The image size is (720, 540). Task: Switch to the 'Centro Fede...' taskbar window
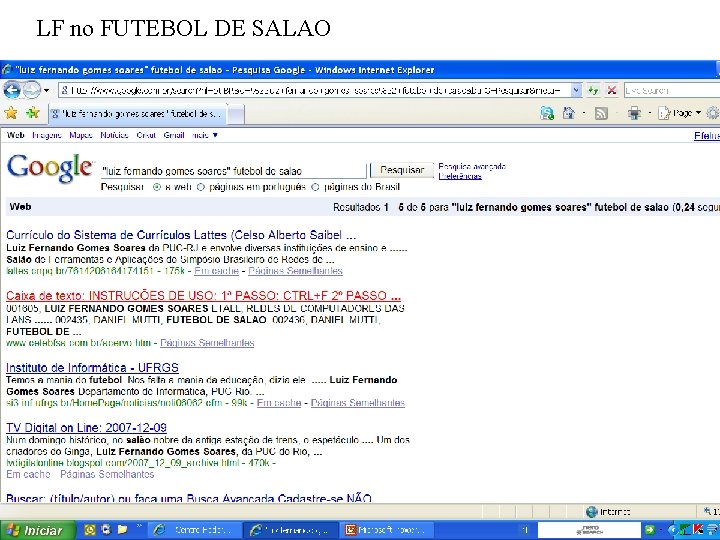(x=195, y=530)
